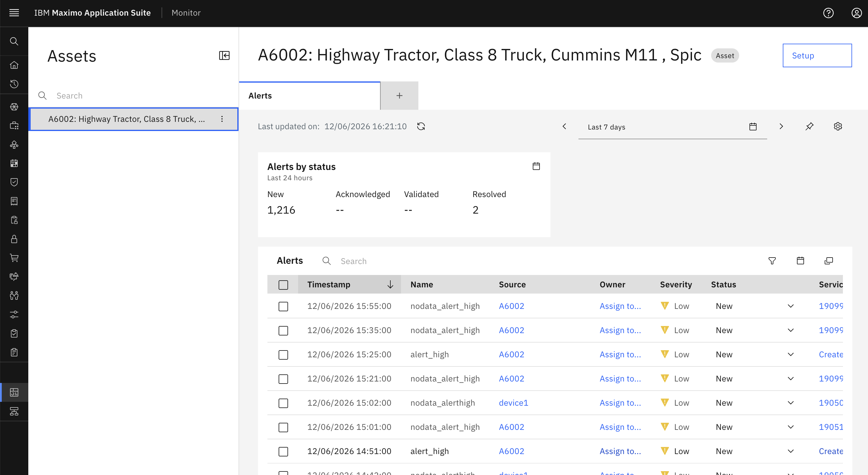Select the A6002 Highway Tractor asset row
Screen dimensions: 868x475
point(134,119)
